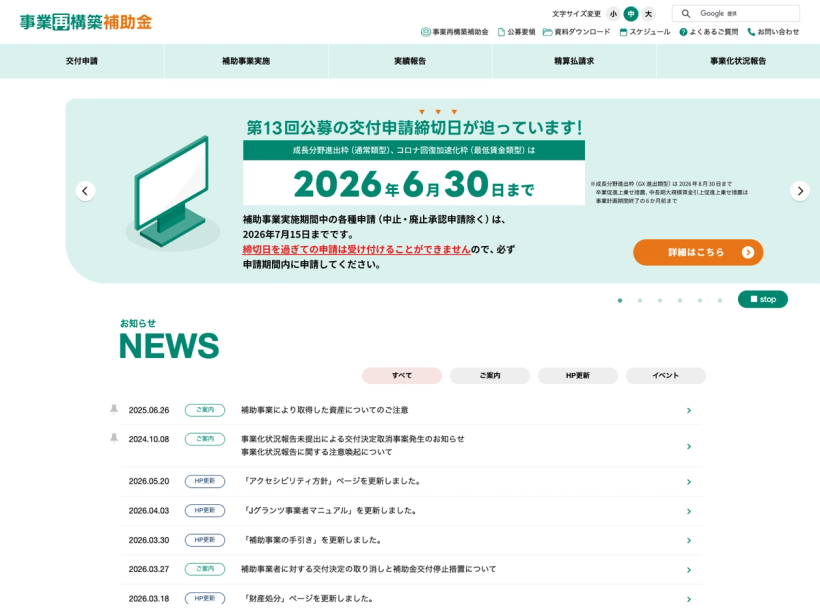Click HP更新 tag on 2026.04.03 row
820x615 pixels.
pyautogui.click(x=205, y=510)
